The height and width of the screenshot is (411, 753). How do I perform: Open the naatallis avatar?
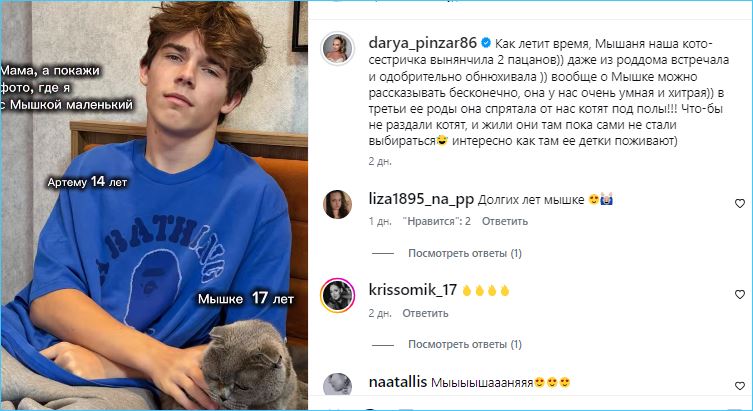pyautogui.click(x=337, y=384)
